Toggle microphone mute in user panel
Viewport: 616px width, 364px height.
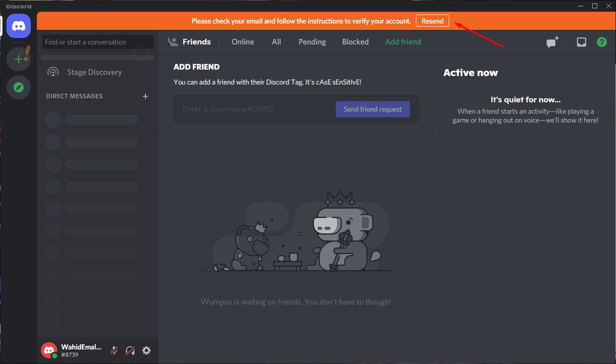(x=114, y=351)
